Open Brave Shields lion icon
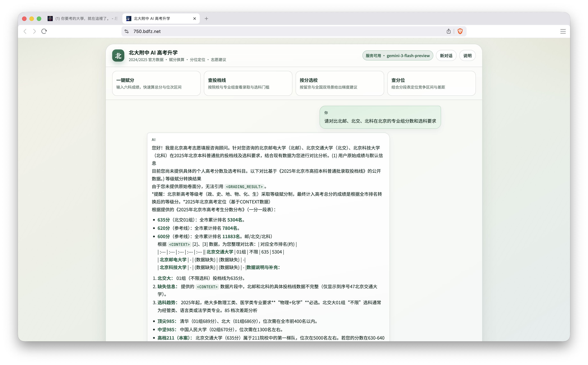Screen dimensions: 588x365 460,31
